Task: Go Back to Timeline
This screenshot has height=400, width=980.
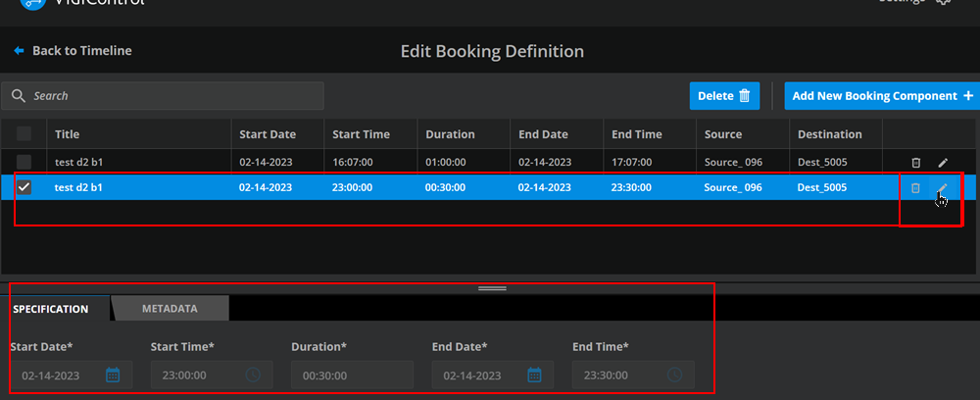Action: point(73,51)
